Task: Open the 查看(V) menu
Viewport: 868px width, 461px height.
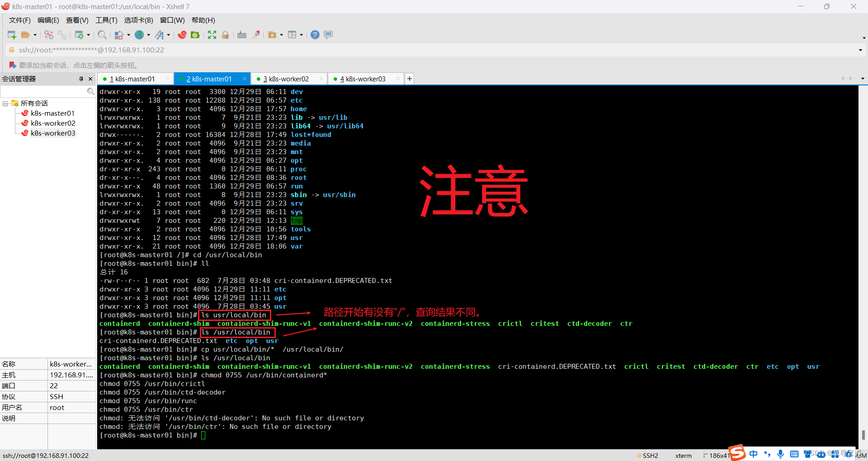Action: [x=77, y=20]
